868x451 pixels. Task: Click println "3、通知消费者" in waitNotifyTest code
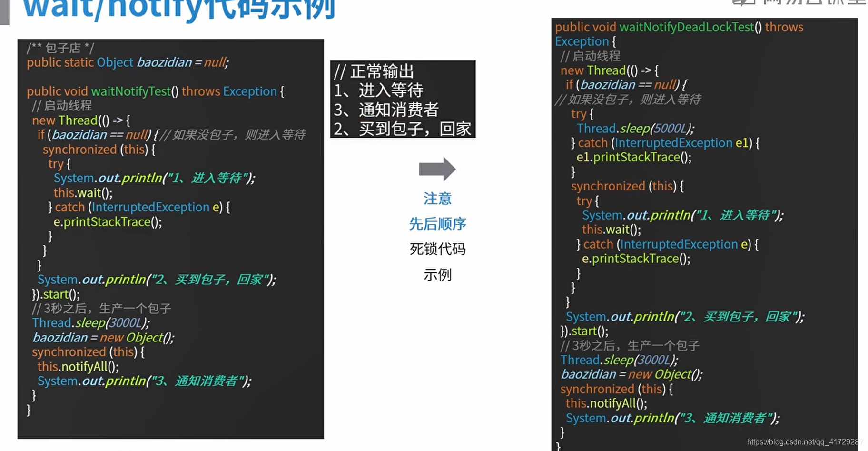[145, 381]
